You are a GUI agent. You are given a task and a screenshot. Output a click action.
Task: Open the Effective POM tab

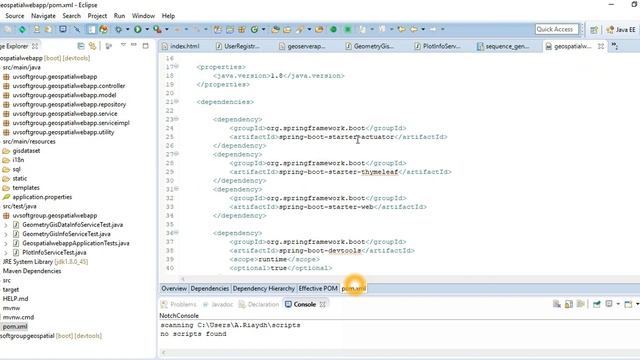pyautogui.click(x=318, y=289)
